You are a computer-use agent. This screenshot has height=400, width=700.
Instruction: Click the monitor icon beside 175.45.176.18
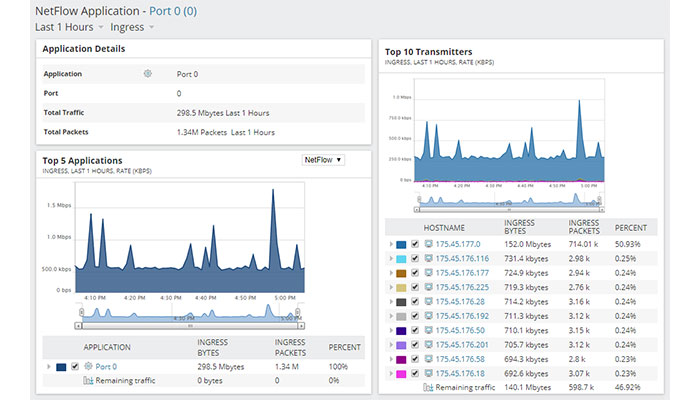tap(429, 372)
